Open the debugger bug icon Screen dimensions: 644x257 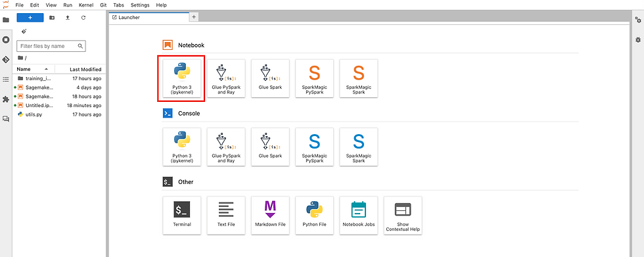click(x=638, y=40)
